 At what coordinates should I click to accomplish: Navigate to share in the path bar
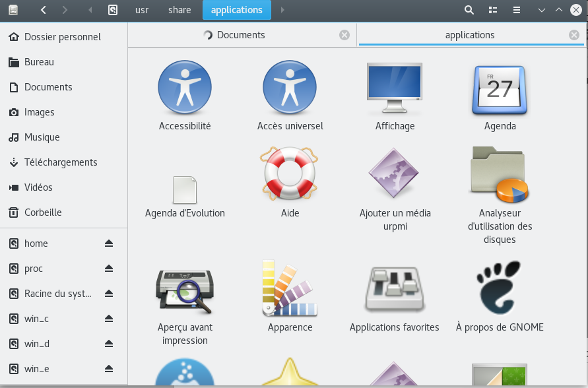[180, 10]
